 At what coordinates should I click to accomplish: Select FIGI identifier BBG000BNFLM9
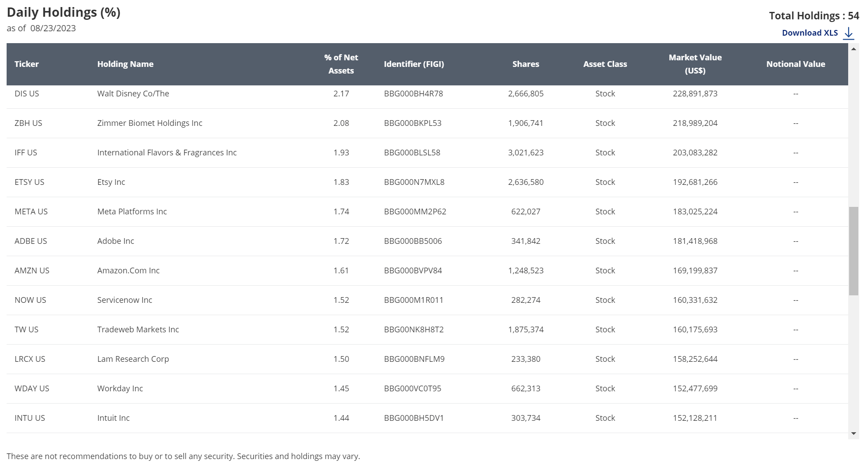point(414,359)
